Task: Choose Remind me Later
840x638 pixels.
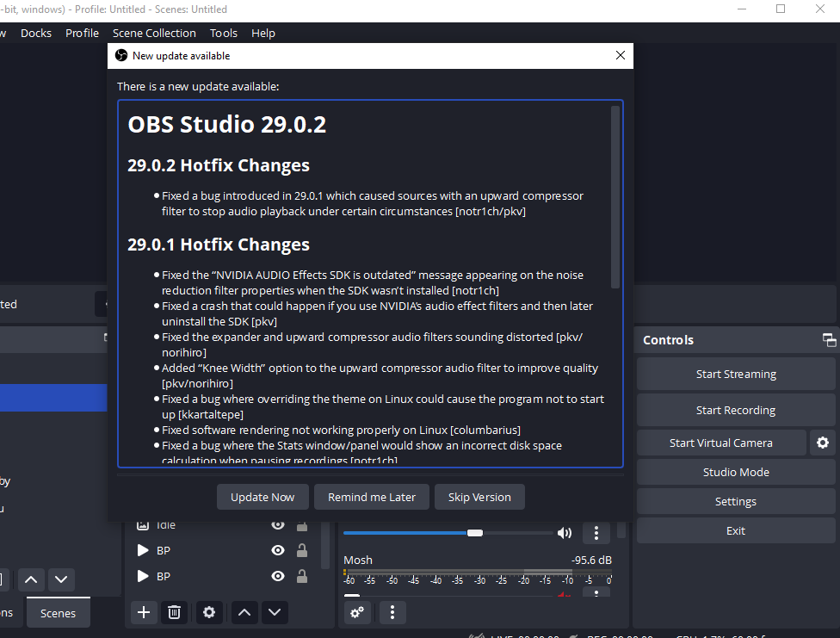Action: [x=372, y=497]
